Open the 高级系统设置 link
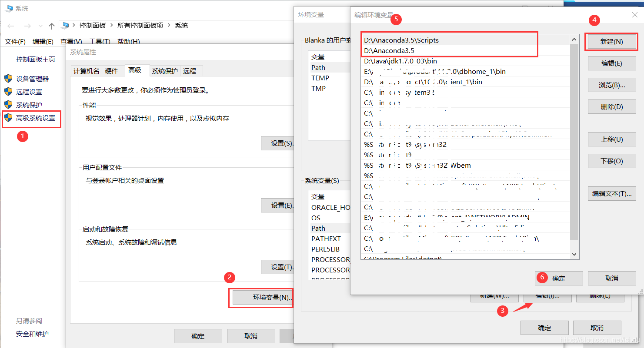 36,118
